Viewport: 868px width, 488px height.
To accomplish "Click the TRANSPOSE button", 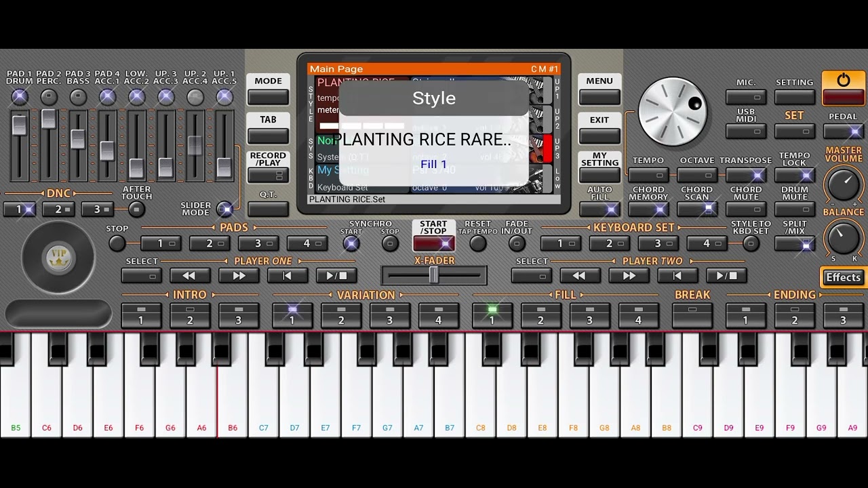I will coord(746,176).
